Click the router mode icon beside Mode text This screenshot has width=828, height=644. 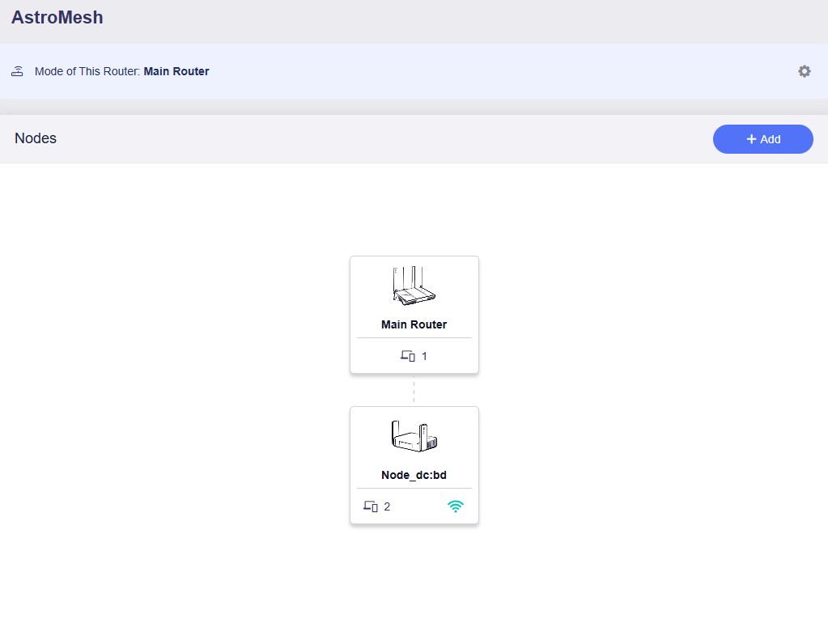tap(18, 71)
